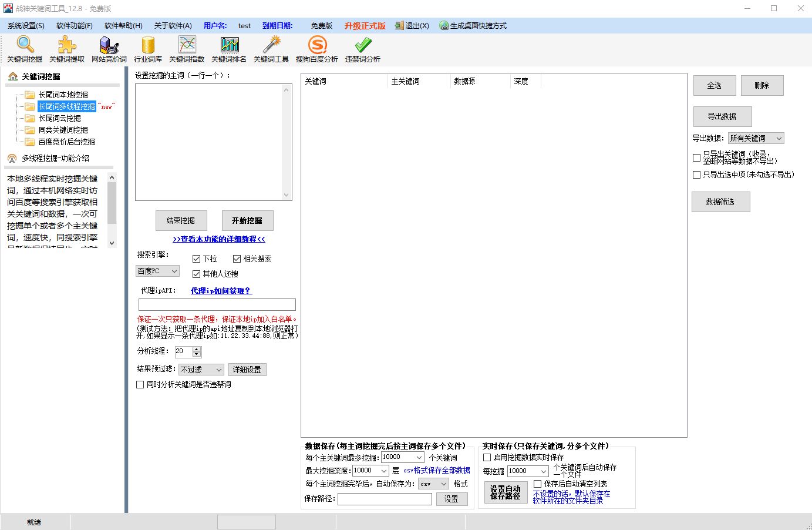Open the csv save format dropdown
Image resolution: width=812 pixels, height=530 pixels.
[434, 484]
